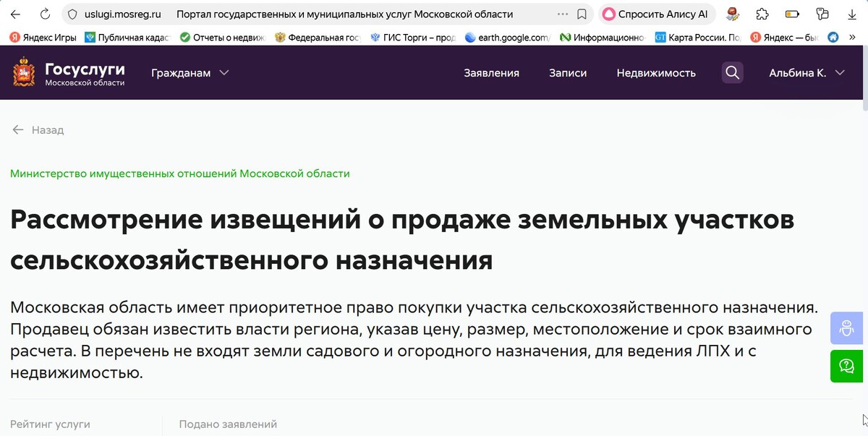Open the Недвижимость menu item

click(656, 72)
